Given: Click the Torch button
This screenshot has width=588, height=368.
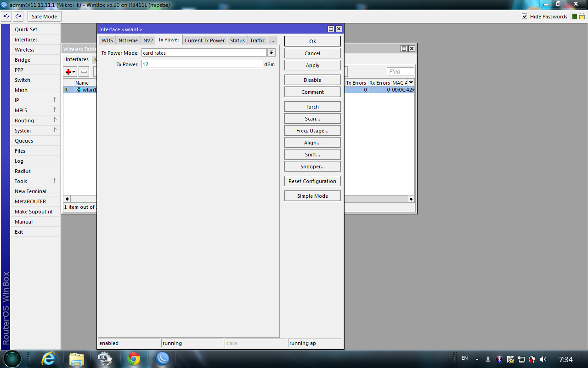Looking at the screenshot, I should point(312,107).
